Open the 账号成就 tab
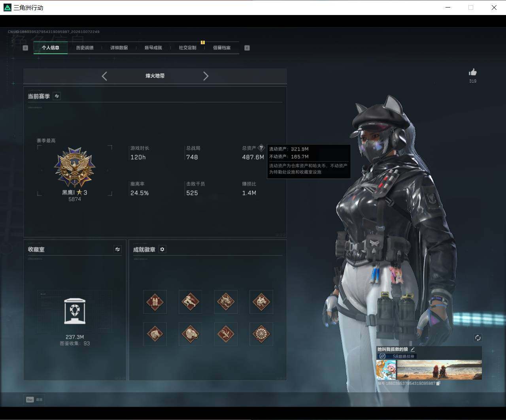506x420 pixels. tap(153, 48)
